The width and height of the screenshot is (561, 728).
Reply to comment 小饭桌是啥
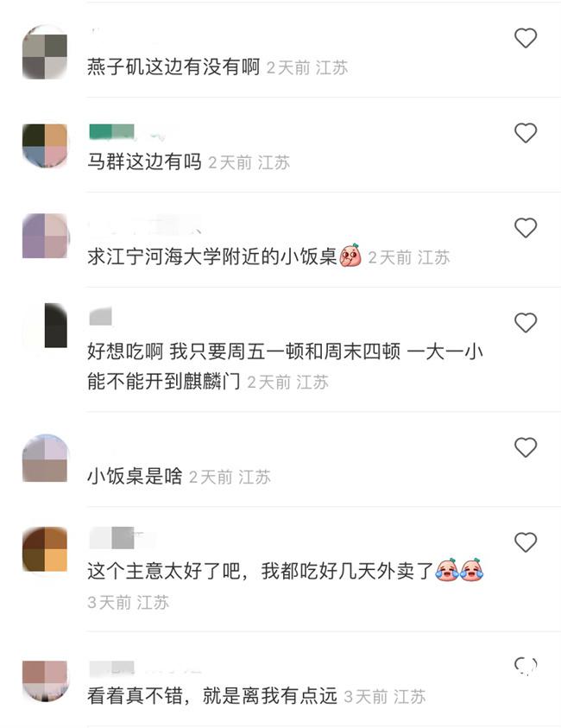coord(135,477)
